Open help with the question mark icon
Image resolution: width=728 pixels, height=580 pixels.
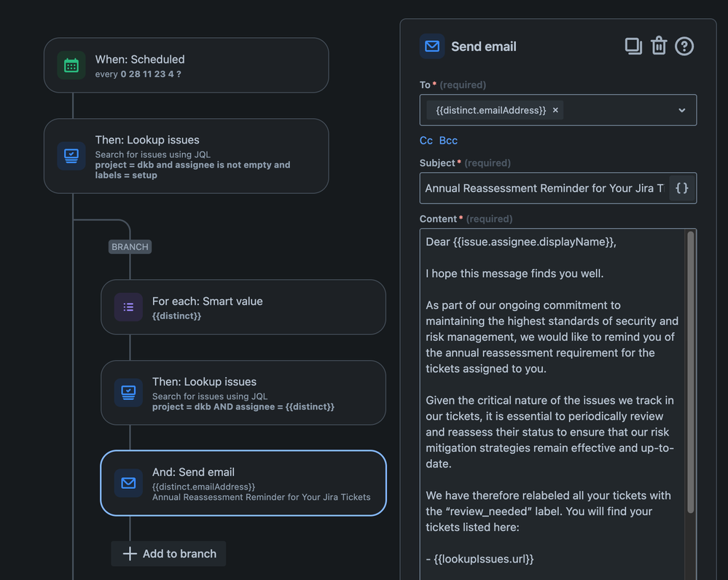(684, 46)
